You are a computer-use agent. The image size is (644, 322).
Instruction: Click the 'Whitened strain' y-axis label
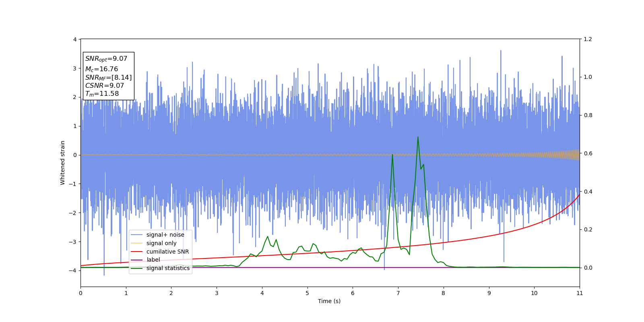[x=63, y=163]
